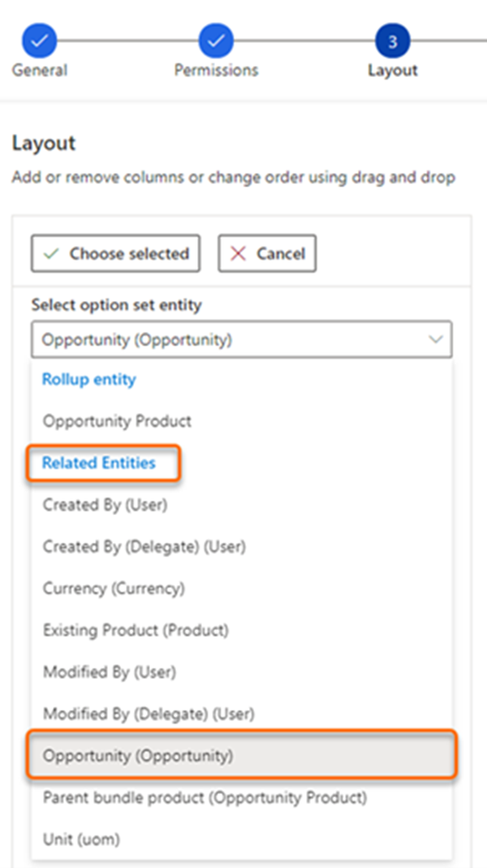Go to the General step label
Screen dimensions: 487x868
[x=39, y=71]
